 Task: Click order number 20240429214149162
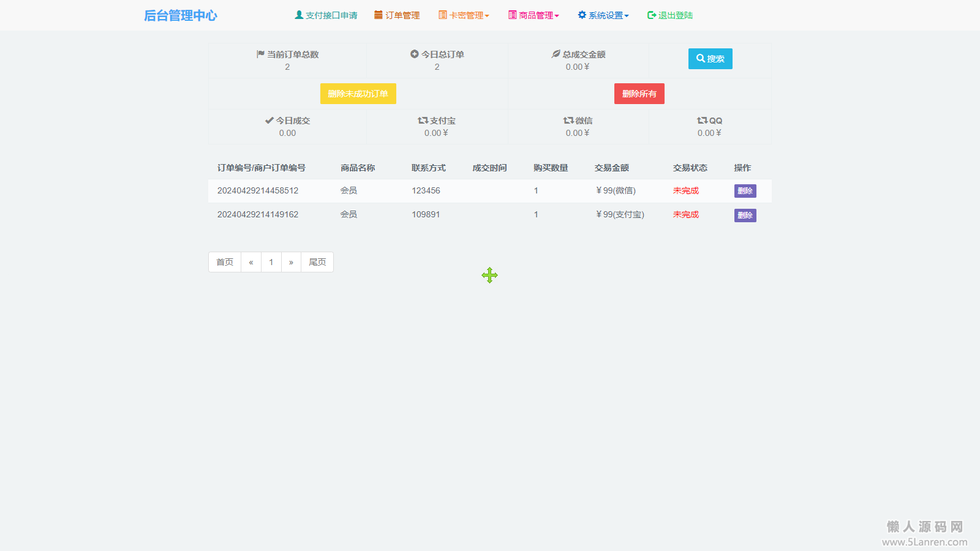[258, 214]
